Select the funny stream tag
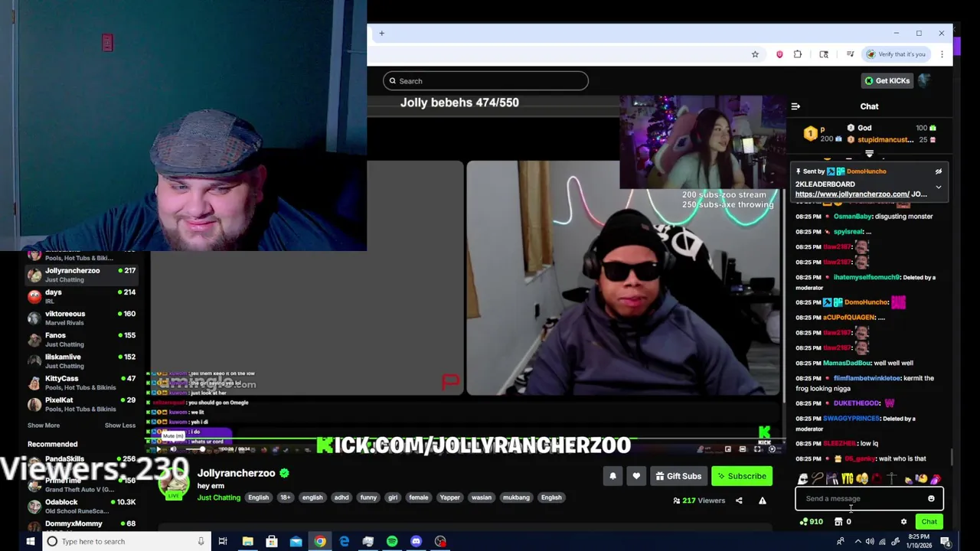 368,497
